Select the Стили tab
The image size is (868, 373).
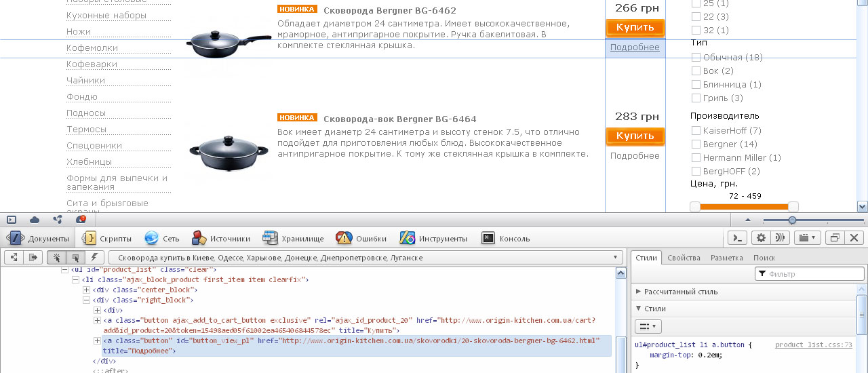646,258
